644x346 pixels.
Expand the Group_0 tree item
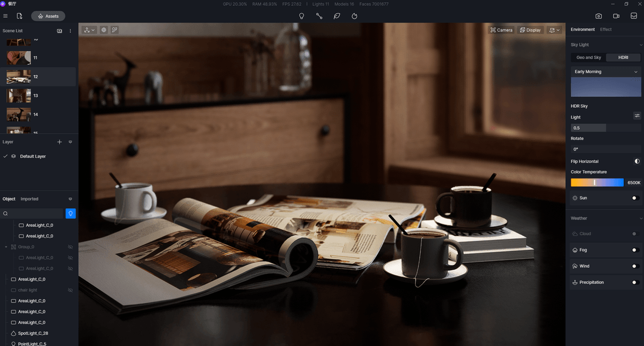[x=6, y=247]
